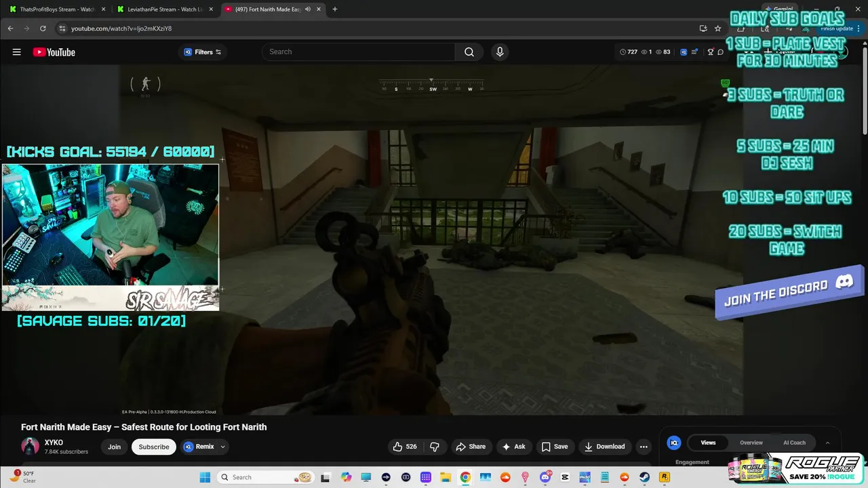Mute tab via speaker icon on Fort Narith tab
868x488 pixels.
coord(308,9)
